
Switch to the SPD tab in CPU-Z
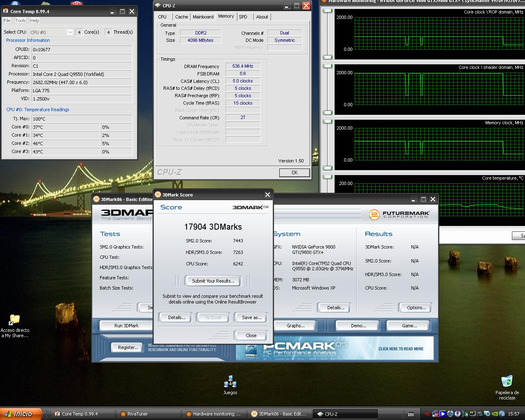(x=243, y=17)
